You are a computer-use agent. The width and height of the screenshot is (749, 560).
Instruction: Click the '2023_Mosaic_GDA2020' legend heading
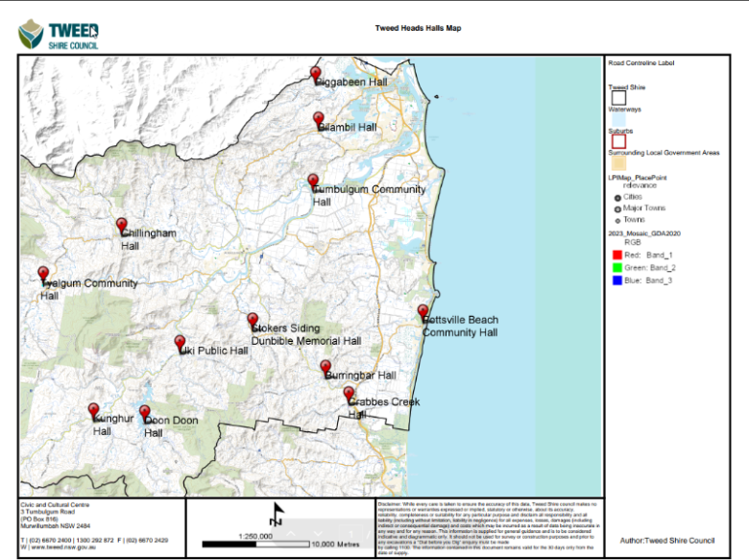[x=644, y=233]
